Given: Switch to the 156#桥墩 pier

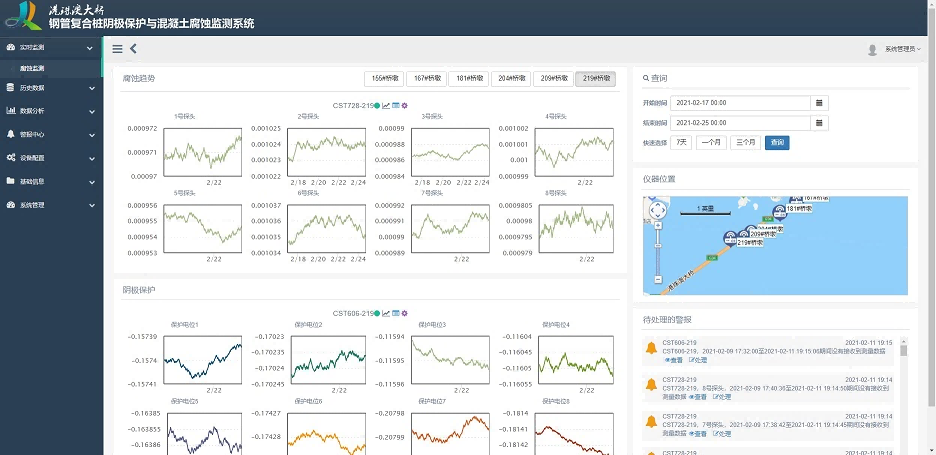Looking at the screenshot, I should [385, 78].
